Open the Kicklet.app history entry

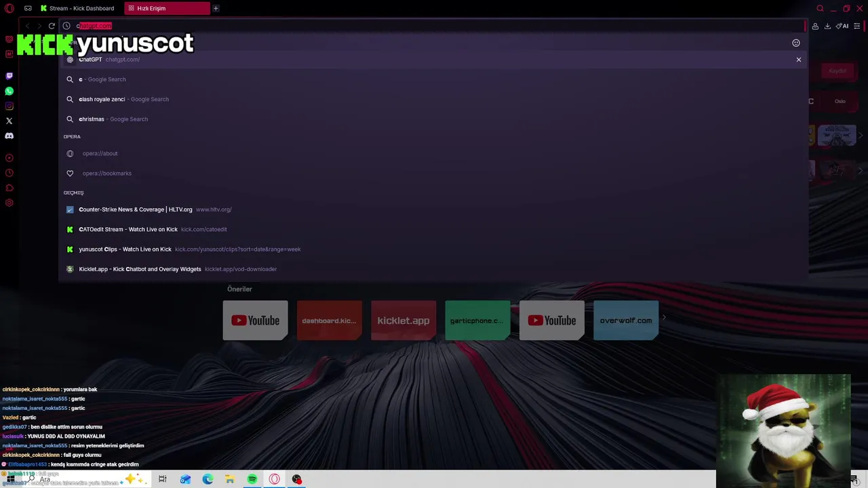(433, 269)
